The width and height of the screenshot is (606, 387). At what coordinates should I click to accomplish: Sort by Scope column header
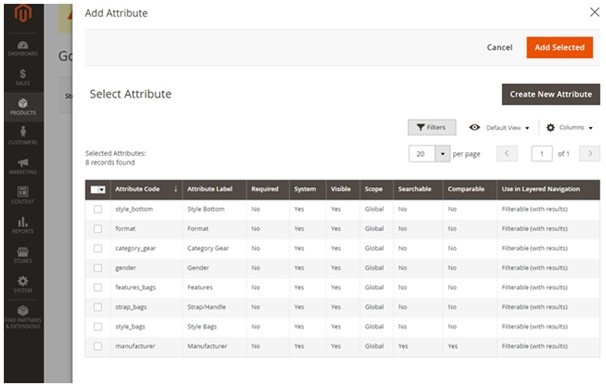(x=376, y=189)
